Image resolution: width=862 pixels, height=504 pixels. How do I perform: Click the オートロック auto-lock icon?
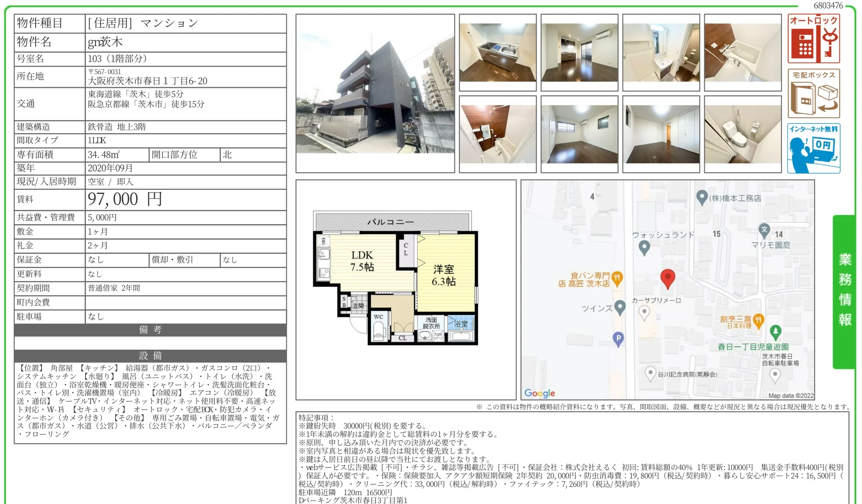813,39
